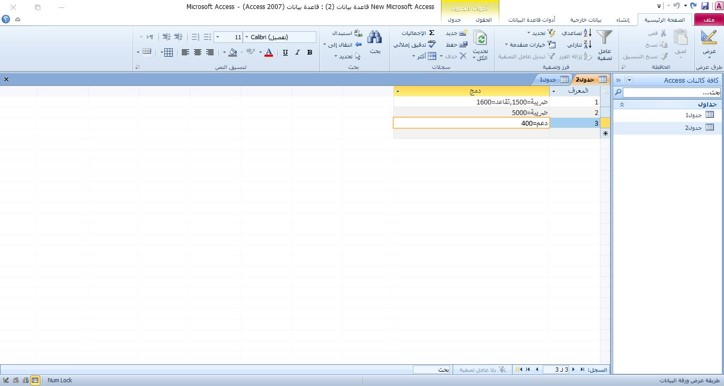This screenshot has height=386, width=724.
Task: Create a جديد (New) record
Action: (456, 33)
